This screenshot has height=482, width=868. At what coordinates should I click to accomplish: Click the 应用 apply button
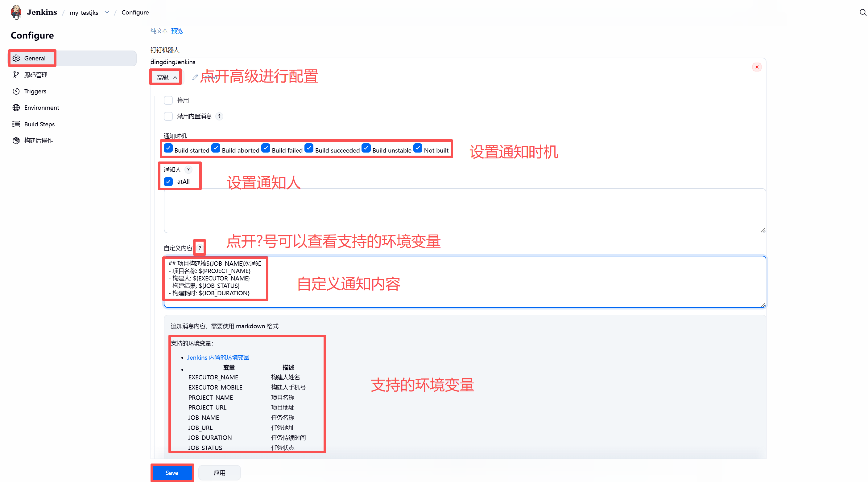pos(219,473)
